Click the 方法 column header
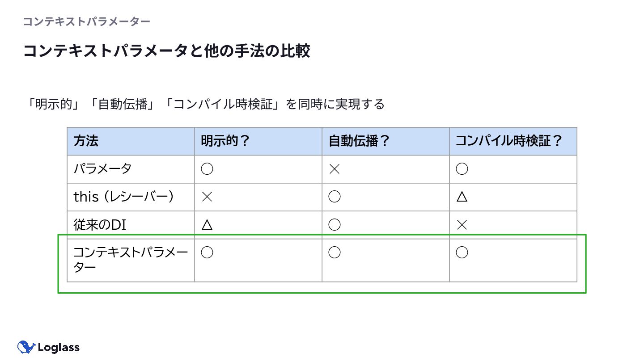Screen dimensions: 644x362 86,141
